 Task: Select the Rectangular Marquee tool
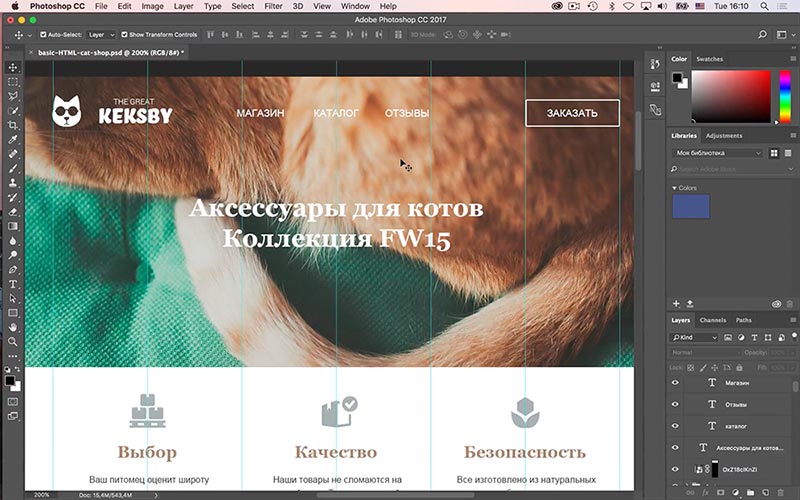point(12,81)
